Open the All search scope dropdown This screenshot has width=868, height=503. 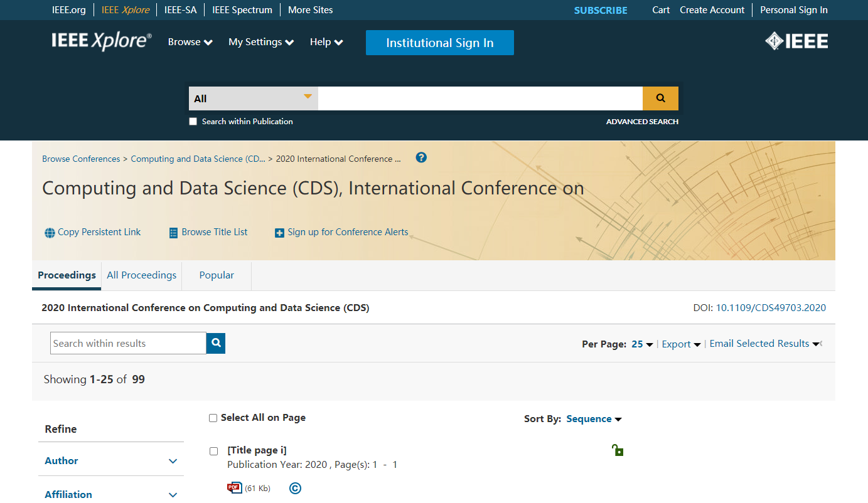point(254,98)
